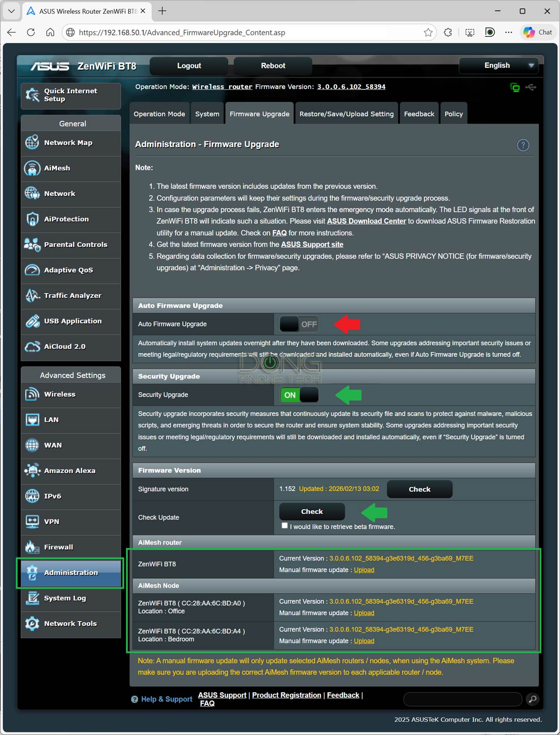
Task: Click the help question mark icon
Action: tap(523, 145)
